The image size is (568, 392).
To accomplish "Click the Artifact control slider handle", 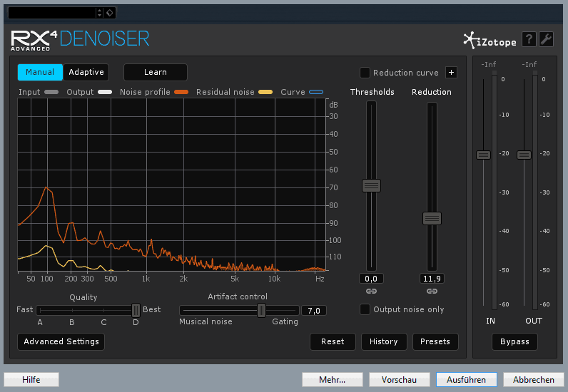I will pyautogui.click(x=261, y=310).
